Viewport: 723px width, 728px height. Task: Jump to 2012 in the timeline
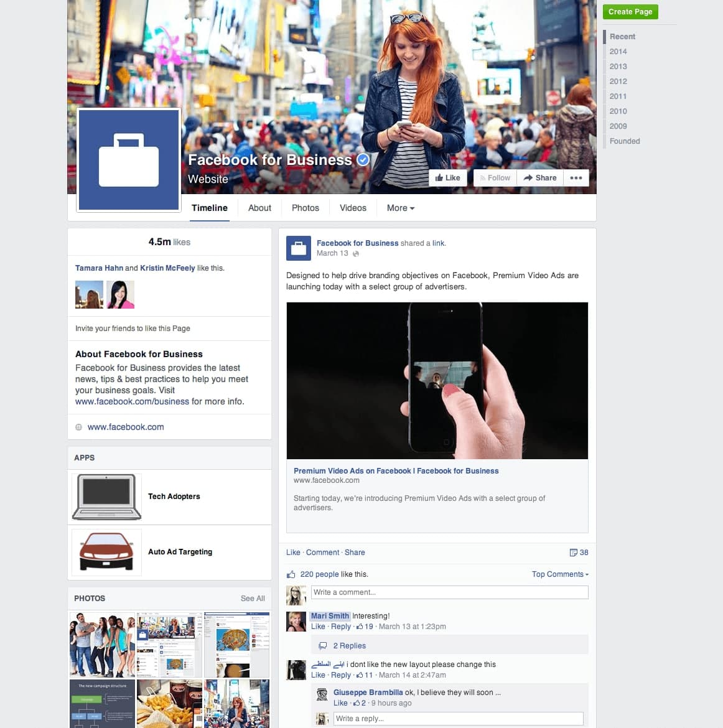coord(618,82)
